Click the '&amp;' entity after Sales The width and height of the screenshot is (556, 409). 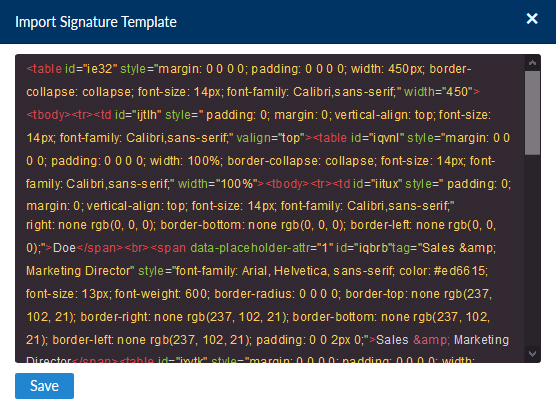pos(432,340)
